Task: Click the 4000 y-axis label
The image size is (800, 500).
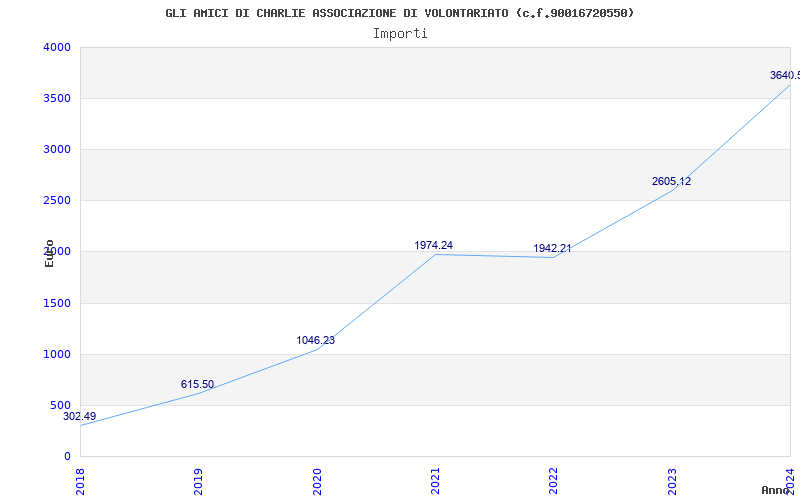Action: pos(57,47)
